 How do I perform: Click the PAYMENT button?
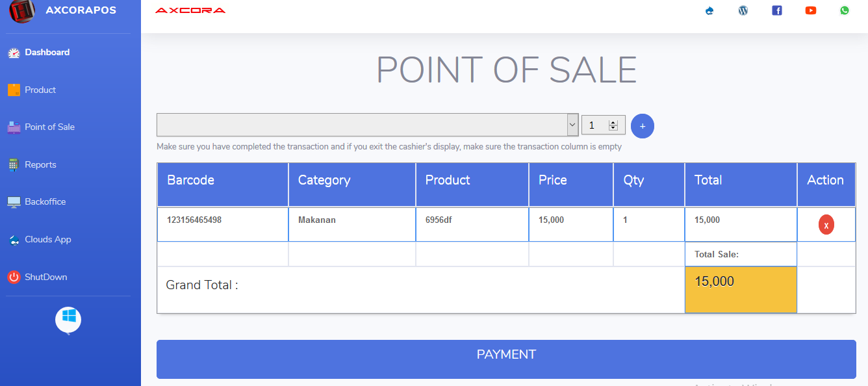tap(506, 355)
